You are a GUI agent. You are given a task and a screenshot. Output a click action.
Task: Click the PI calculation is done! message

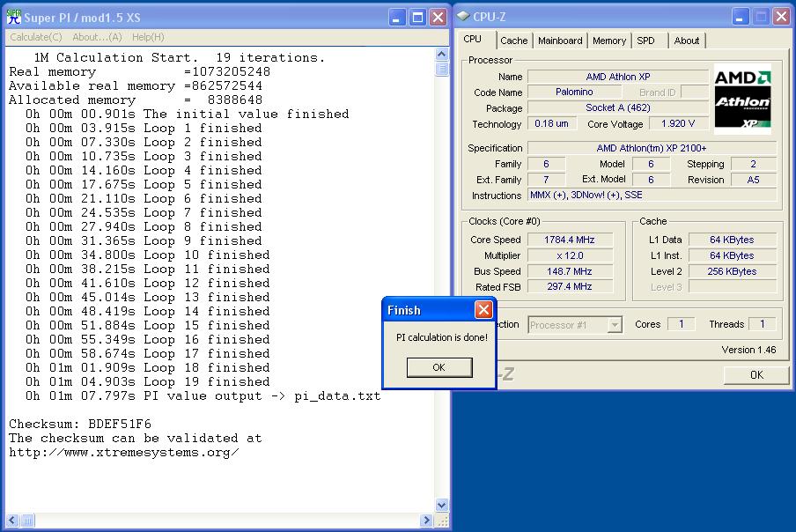point(442,337)
